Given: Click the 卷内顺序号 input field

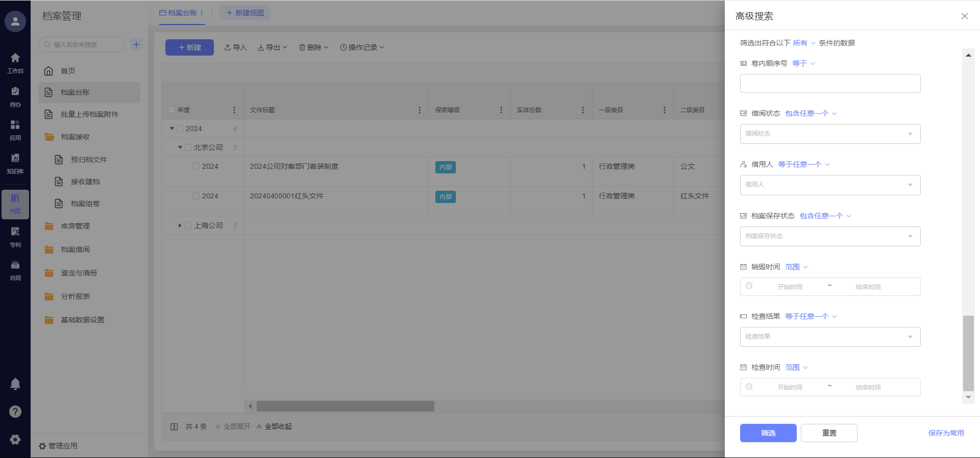Looking at the screenshot, I should pyautogui.click(x=830, y=84).
